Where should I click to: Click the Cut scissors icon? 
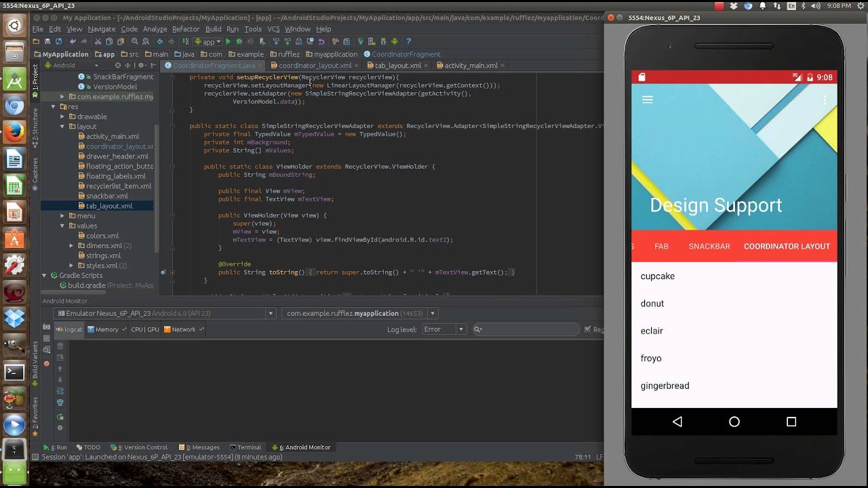click(98, 41)
